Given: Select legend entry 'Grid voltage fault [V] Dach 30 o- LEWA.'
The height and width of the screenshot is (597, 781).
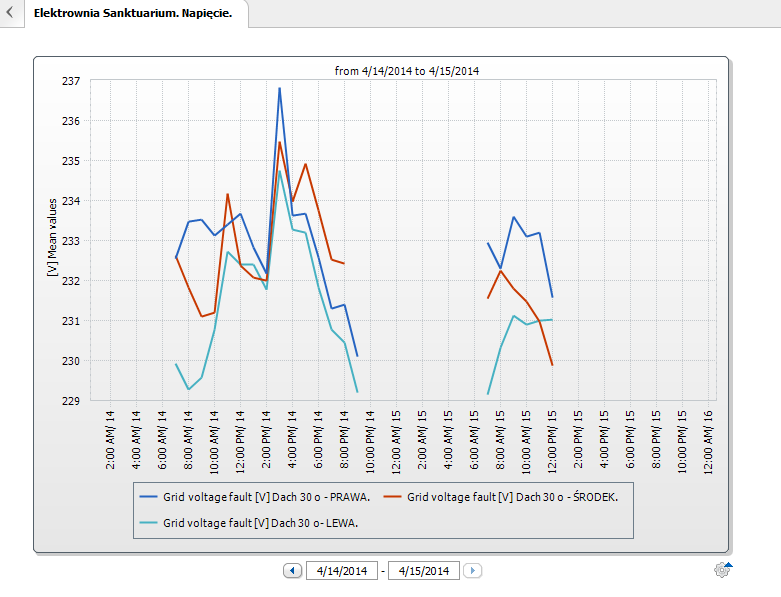Looking at the screenshot, I should [x=260, y=523].
